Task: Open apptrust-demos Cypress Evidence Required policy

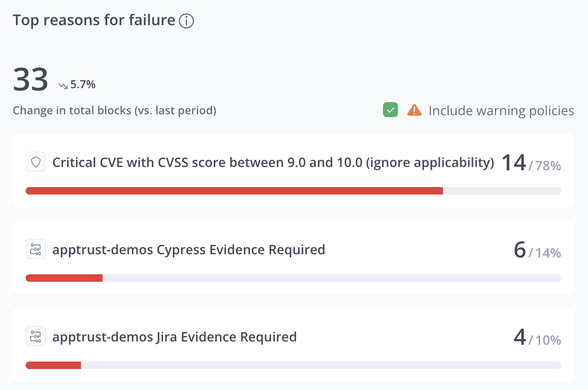Action: coord(189,250)
